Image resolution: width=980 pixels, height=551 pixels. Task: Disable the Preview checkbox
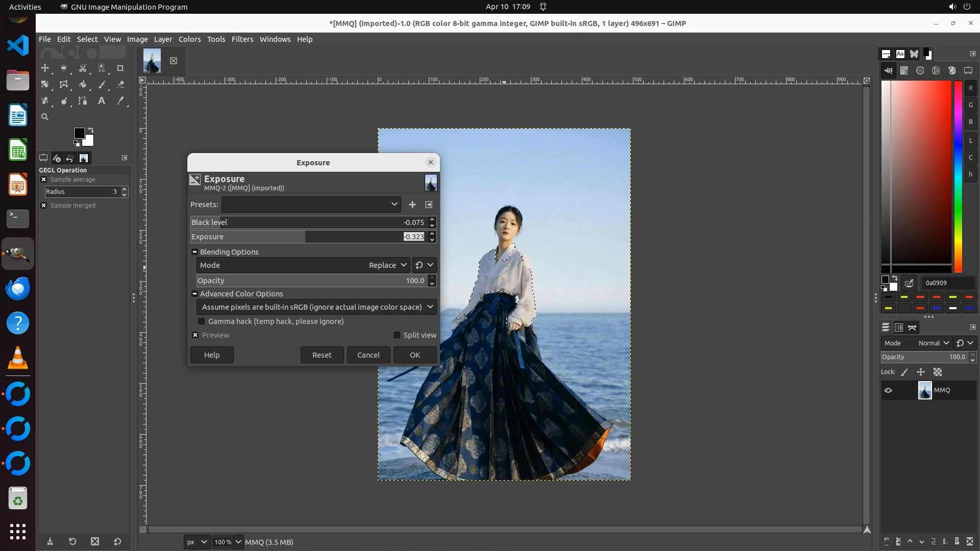click(195, 335)
